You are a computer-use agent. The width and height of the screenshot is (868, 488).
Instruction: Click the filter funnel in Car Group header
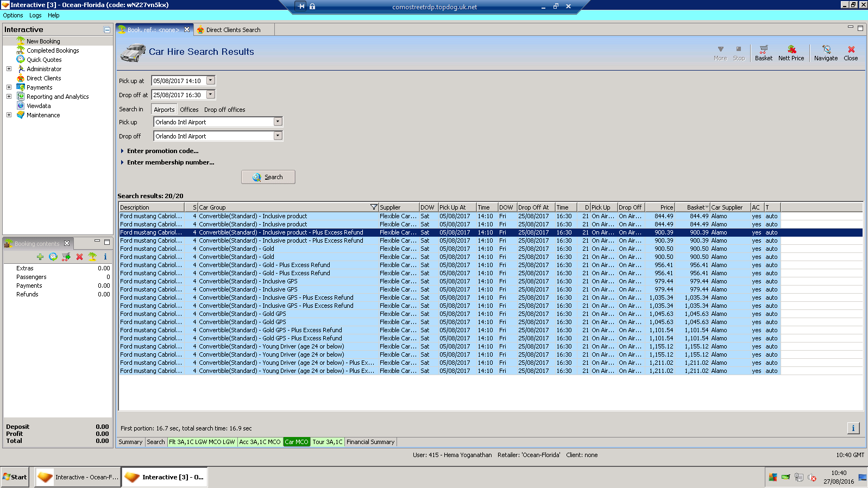pyautogui.click(x=374, y=207)
